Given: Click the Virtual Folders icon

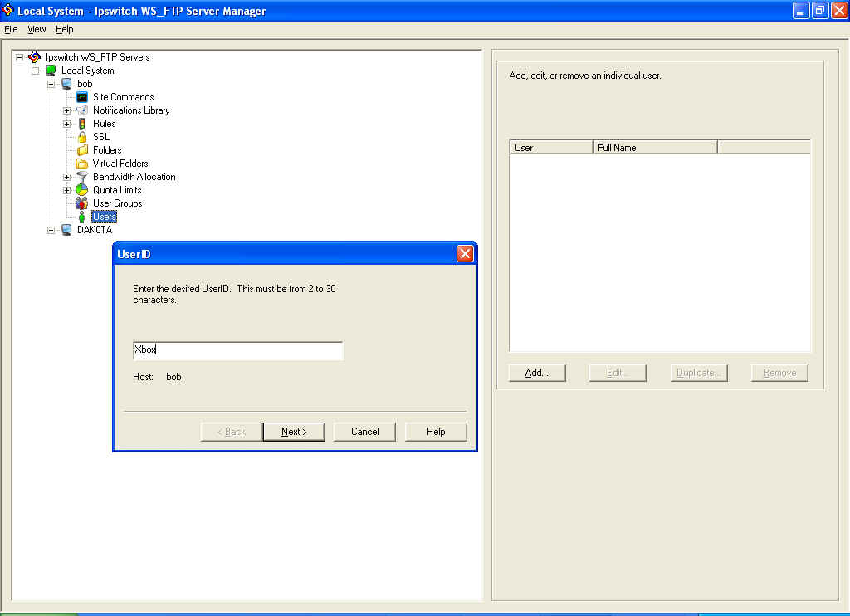Looking at the screenshot, I should point(82,164).
